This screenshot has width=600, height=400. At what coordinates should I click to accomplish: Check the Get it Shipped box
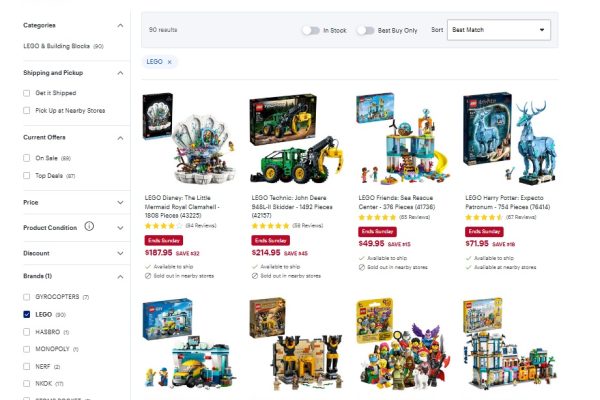(26, 93)
